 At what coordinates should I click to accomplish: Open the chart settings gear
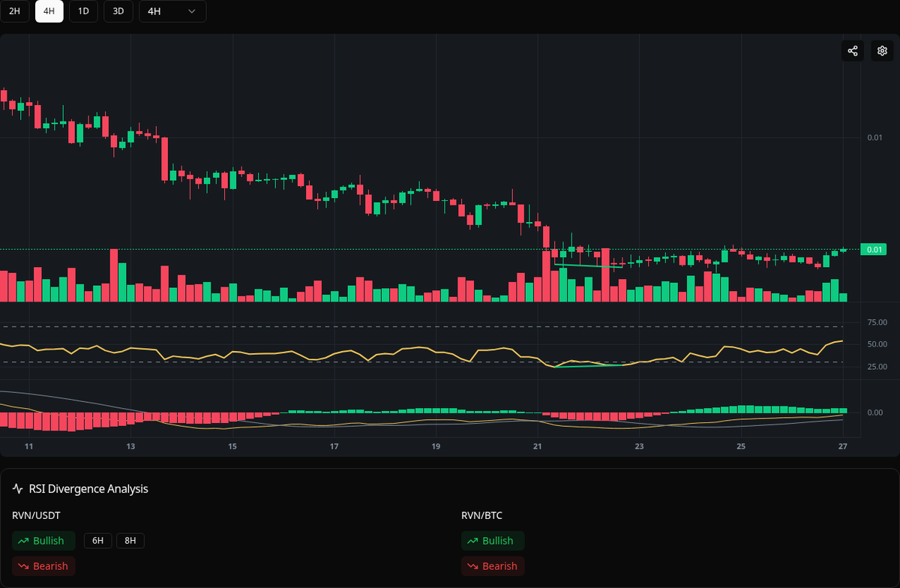click(x=881, y=50)
